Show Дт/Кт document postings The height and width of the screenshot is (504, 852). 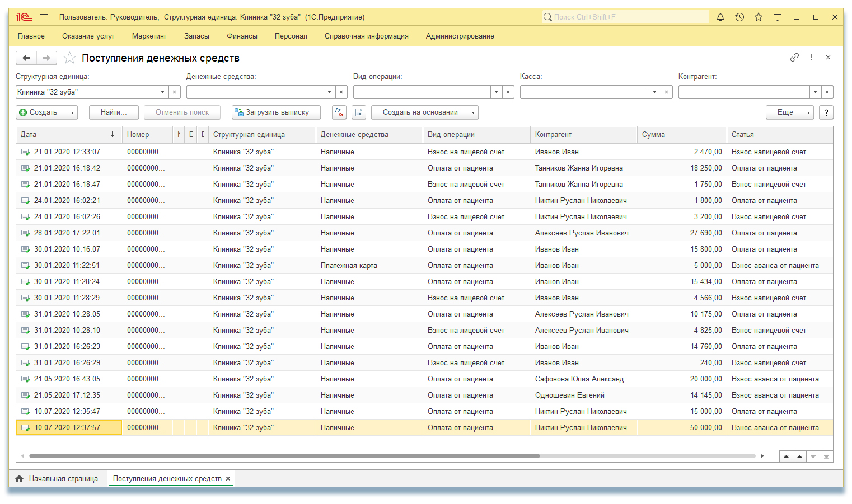[x=339, y=112]
